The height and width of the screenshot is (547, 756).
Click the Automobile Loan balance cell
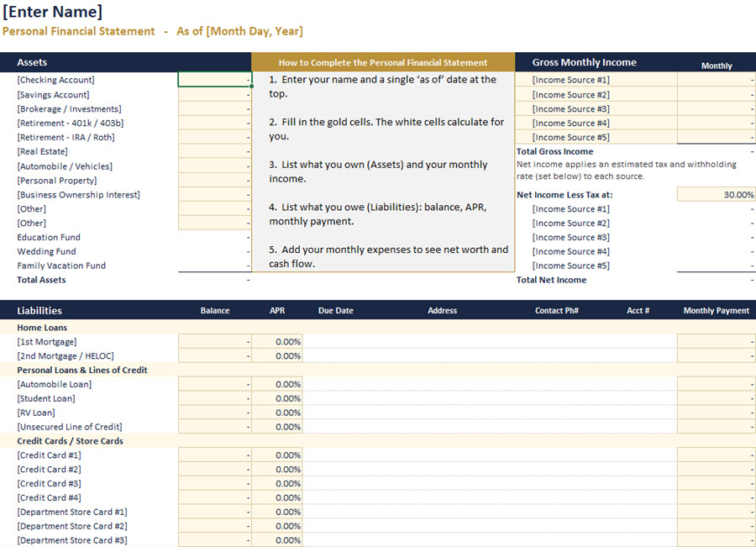pos(214,384)
